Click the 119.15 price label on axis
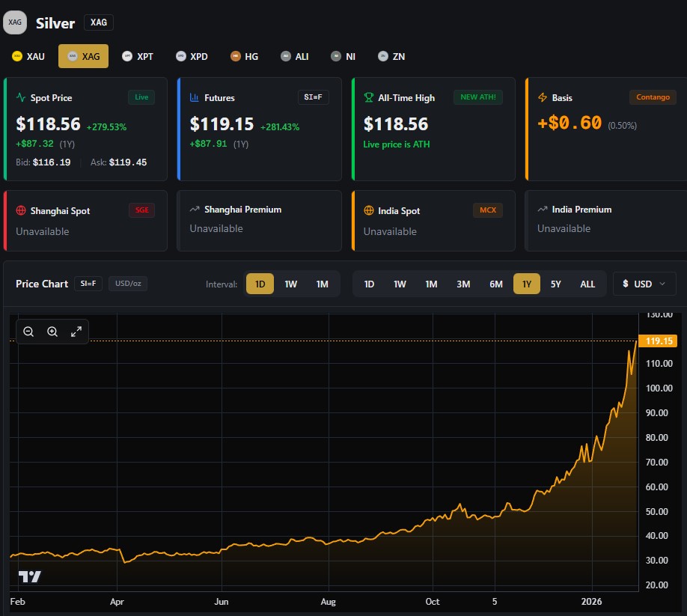687x616 pixels. pos(658,341)
